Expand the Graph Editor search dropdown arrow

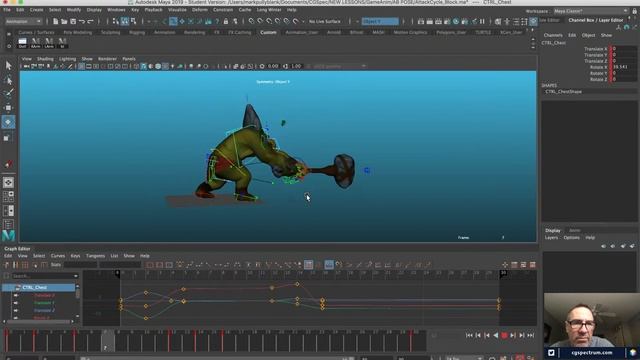click(76, 276)
